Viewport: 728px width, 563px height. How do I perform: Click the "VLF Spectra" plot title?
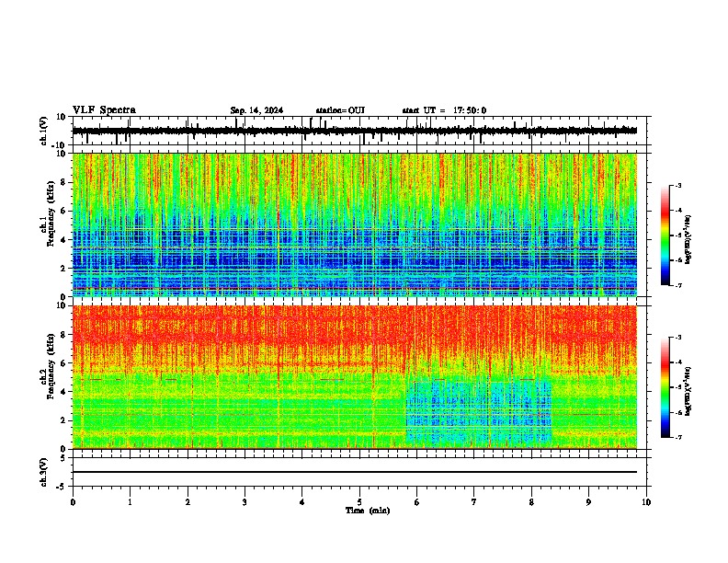click(104, 110)
